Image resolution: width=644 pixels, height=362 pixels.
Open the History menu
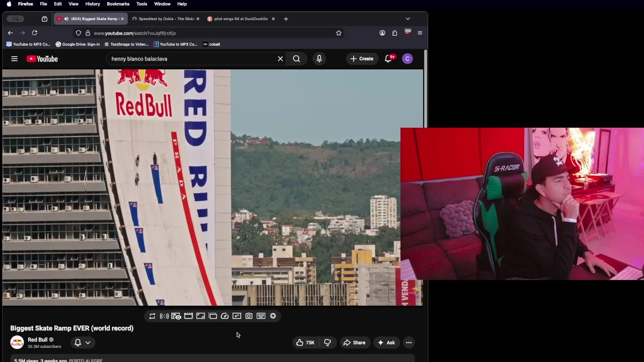(x=93, y=4)
